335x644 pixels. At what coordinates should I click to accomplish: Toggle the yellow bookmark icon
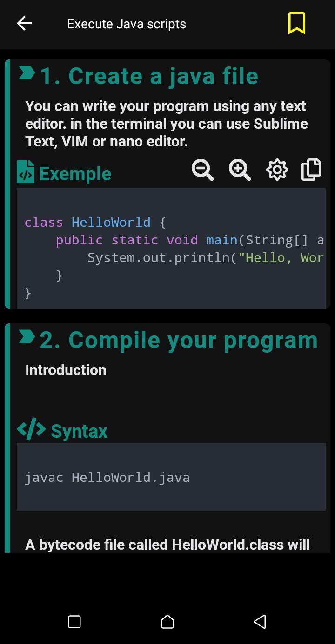pyautogui.click(x=296, y=23)
